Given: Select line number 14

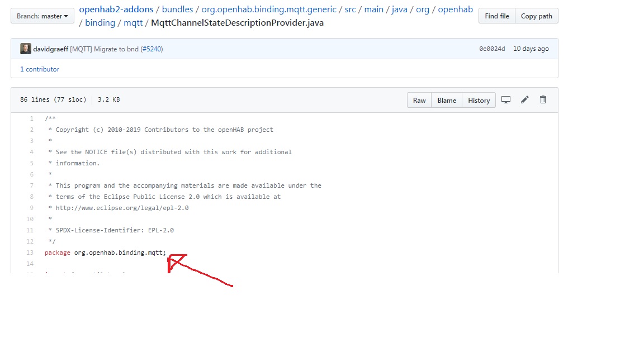Looking at the screenshot, I should click(x=30, y=264).
